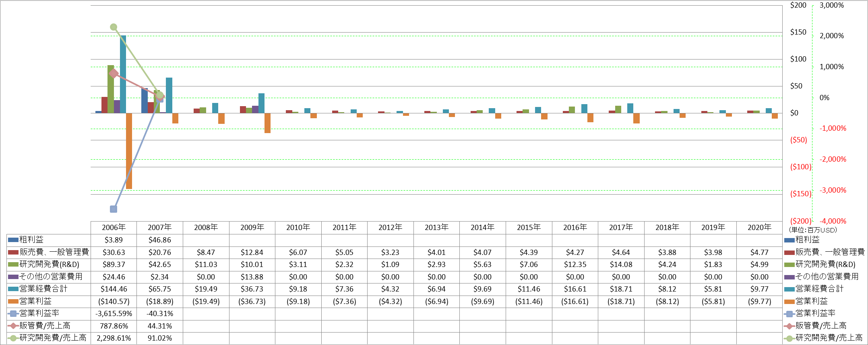Select the 2020年 column header
Image resolution: width=868 pixels, height=345 pixels.
tap(759, 227)
